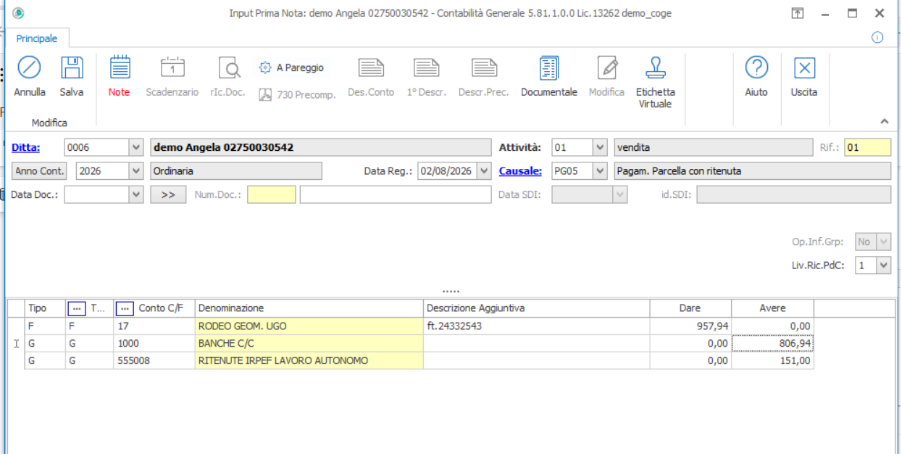Click the Num.Doc. yellow input field
Image resolution: width=901 pixels, height=454 pixels.
click(272, 195)
